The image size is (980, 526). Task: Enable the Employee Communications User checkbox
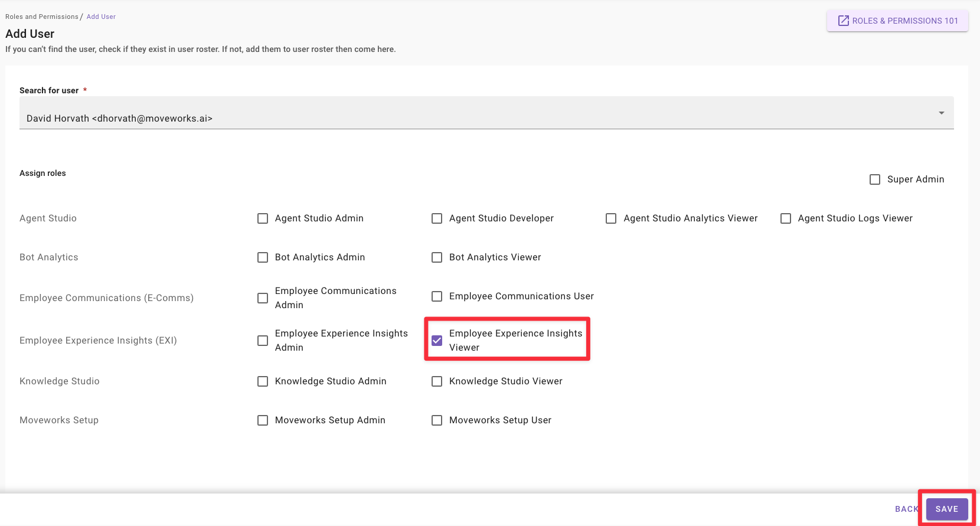click(437, 296)
